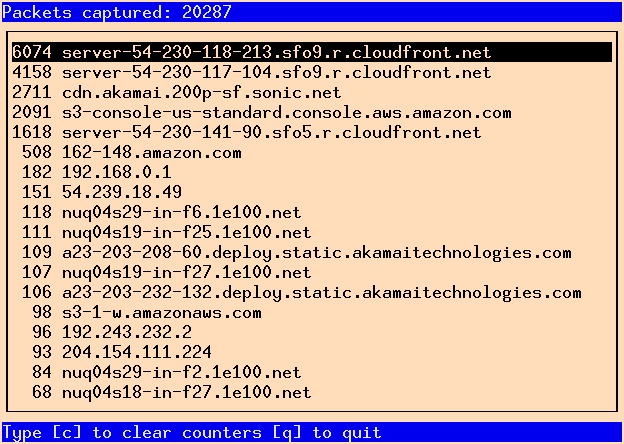Select the s3-1-w.amazonaws.com row

pos(312,312)
